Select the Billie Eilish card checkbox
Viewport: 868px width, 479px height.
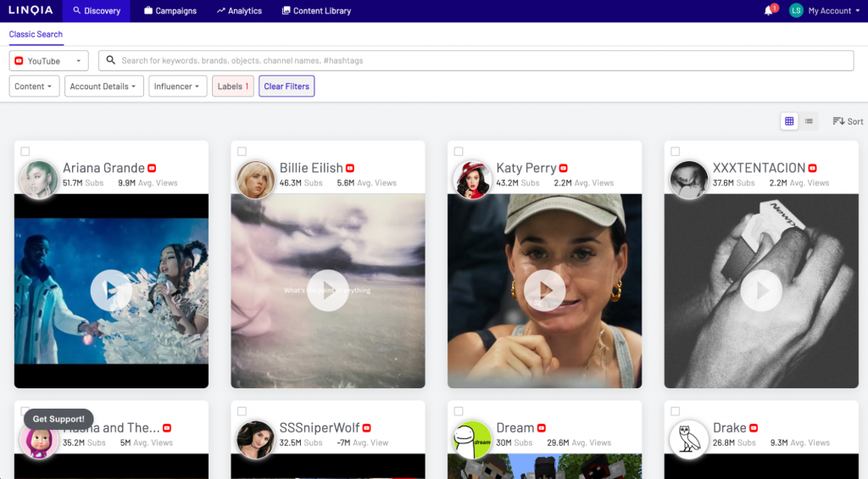pos(242,151)
